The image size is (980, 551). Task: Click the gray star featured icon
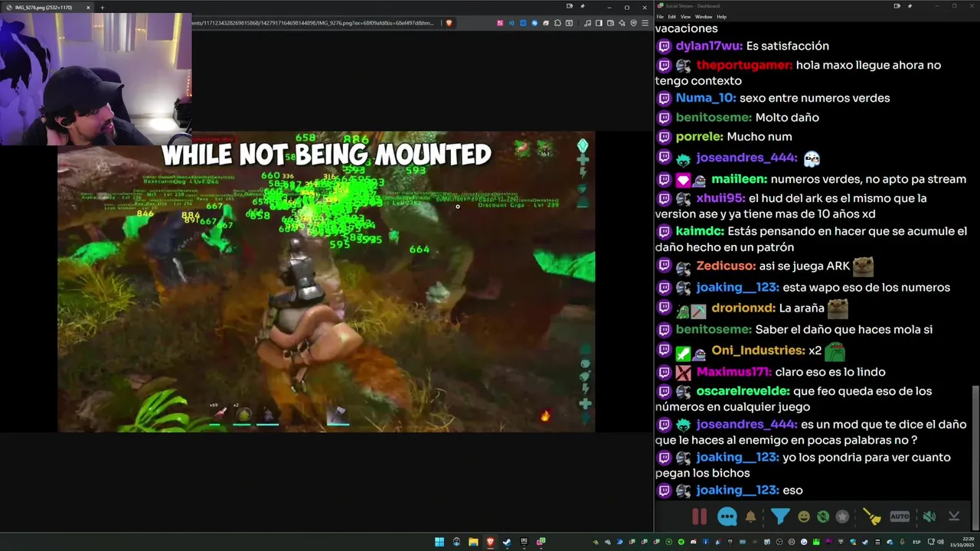842,517
